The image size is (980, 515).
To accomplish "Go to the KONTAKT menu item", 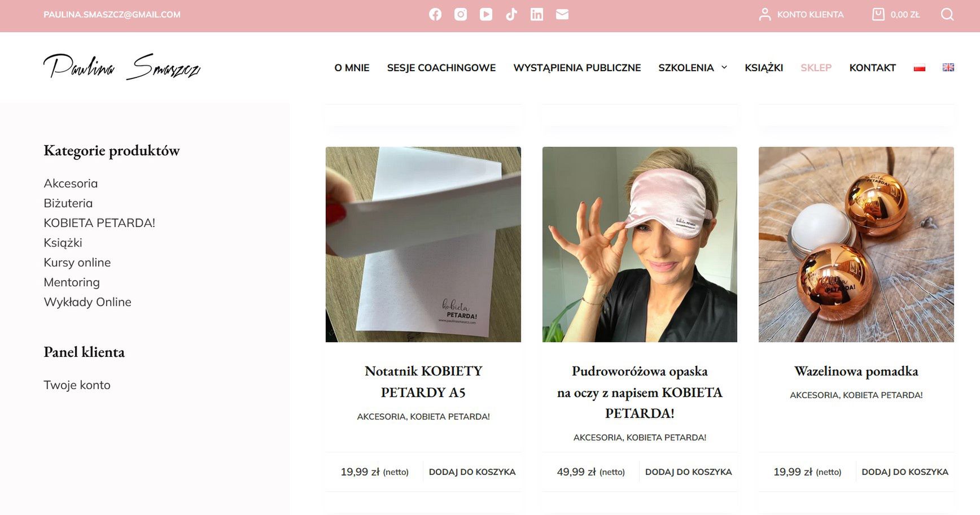I will click(x=873, y=68).
